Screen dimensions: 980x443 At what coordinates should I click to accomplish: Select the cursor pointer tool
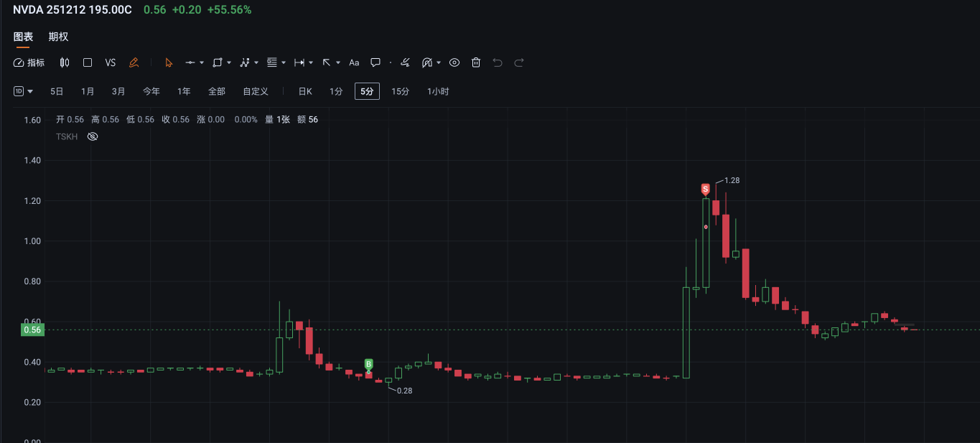click(169, 62)
